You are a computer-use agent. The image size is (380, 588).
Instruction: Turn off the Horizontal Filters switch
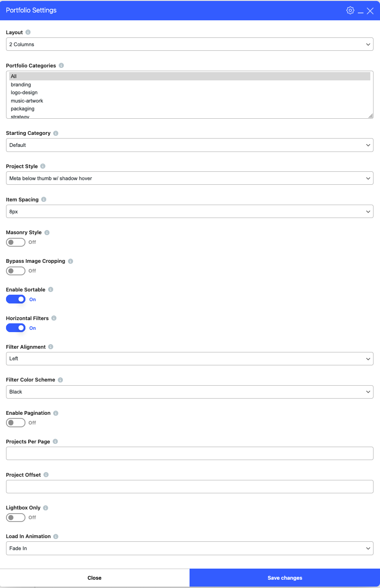point(16,328)
